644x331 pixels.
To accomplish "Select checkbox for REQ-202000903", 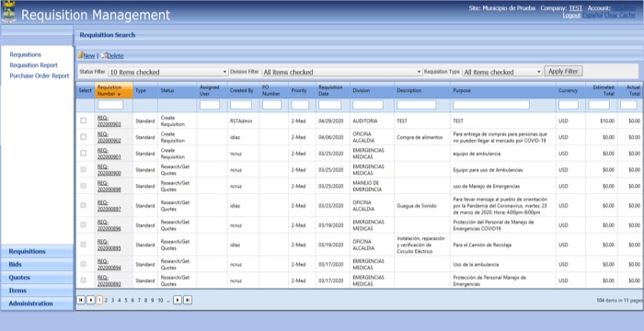I will (84, 120).
